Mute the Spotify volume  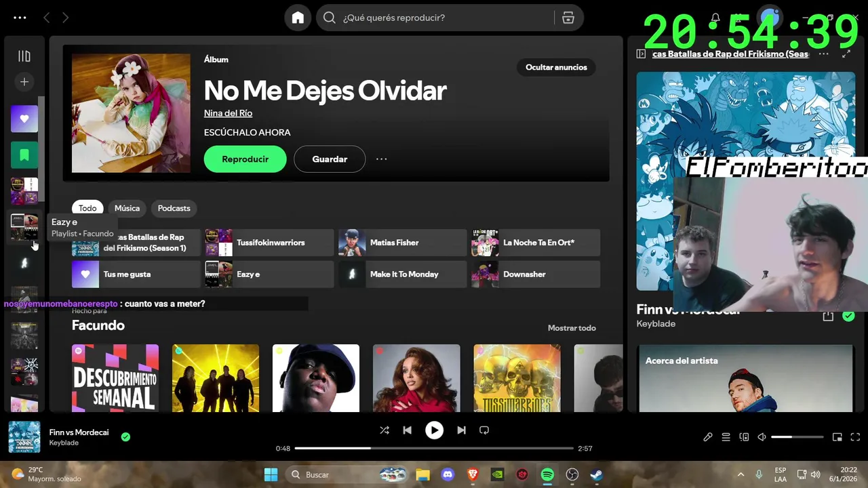762,437
